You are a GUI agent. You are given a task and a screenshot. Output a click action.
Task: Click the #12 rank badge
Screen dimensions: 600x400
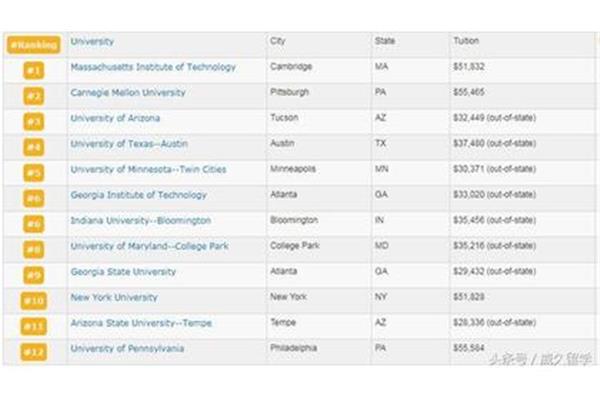(34, 352)
